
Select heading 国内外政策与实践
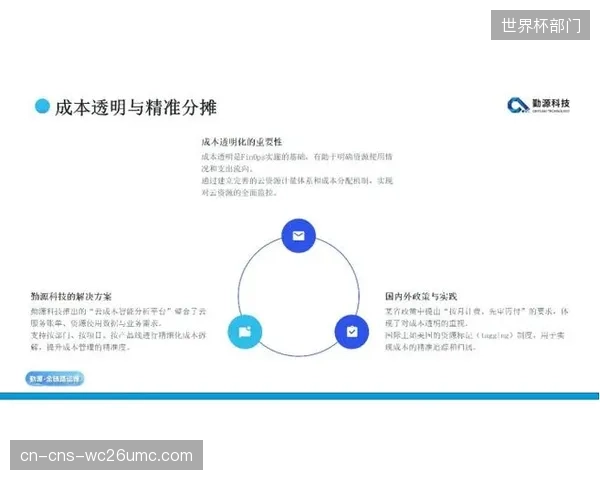[421, 296]
